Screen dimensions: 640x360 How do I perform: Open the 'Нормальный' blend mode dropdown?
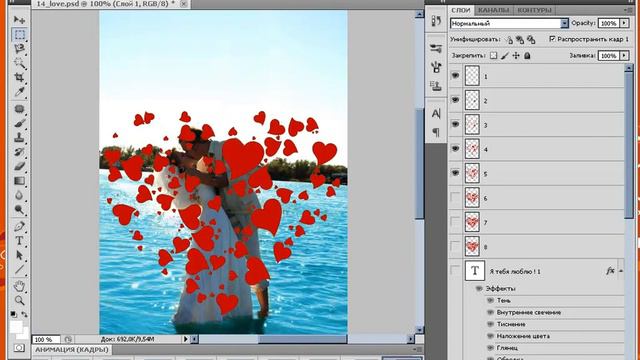tap(564, 23)
